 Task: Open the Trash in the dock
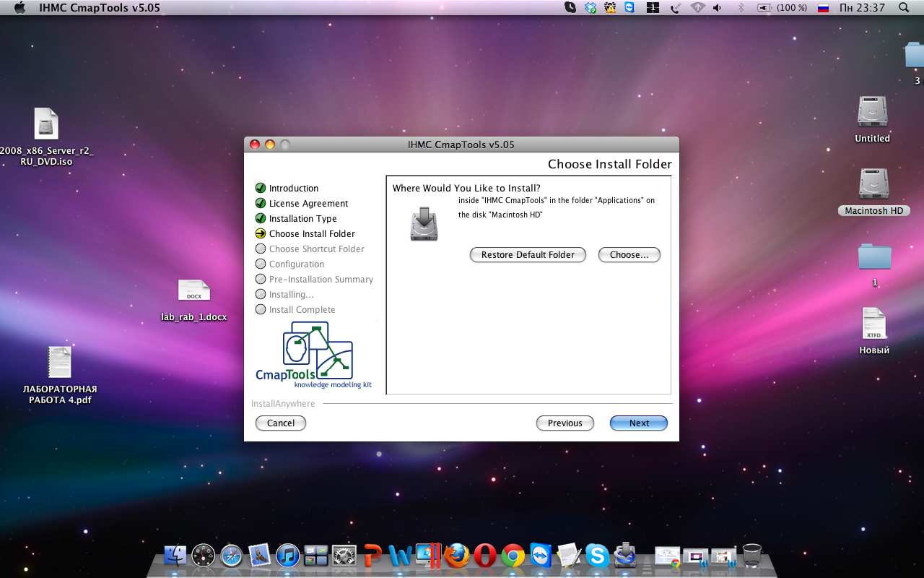pyautogui.click(x=752, y=555)
